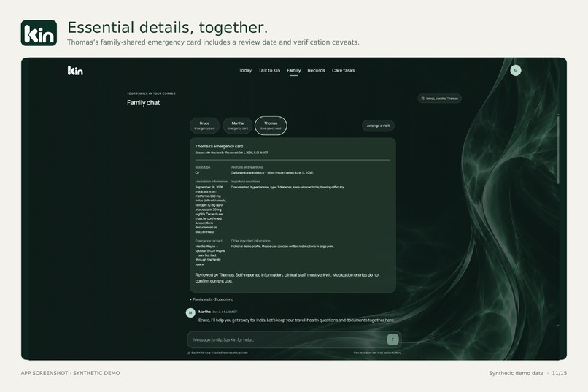Image resolution: width=588 pixels, height=392 pixels.
Task: Click the New members can read earlier history note
Action: coord(377,353)
